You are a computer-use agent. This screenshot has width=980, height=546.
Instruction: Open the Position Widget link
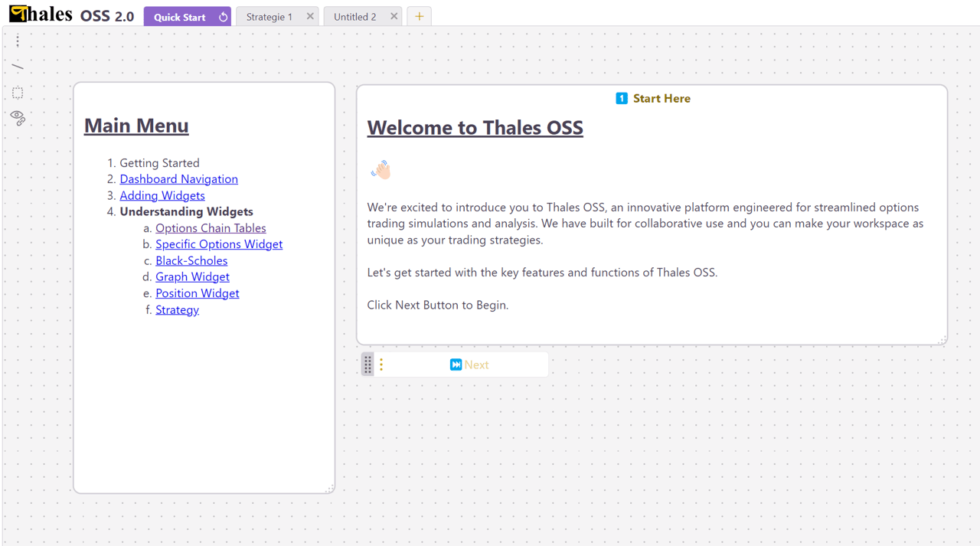pos(197,293)
